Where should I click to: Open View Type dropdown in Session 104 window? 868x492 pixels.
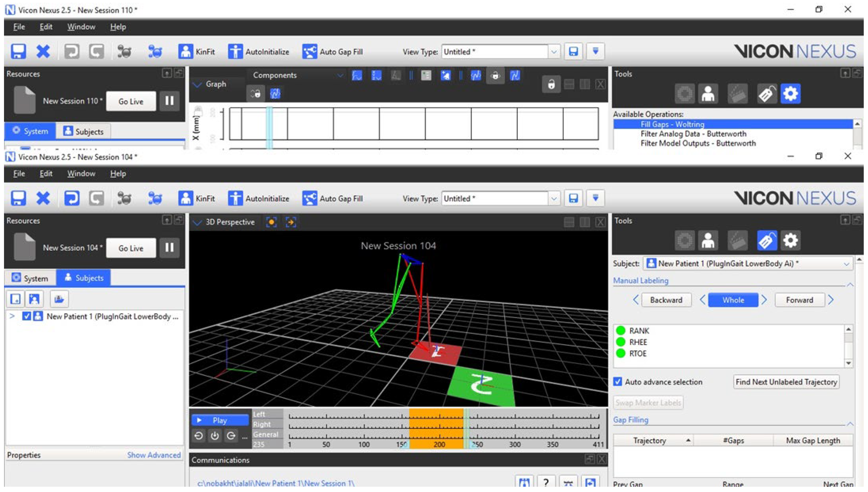pos(554,198)
